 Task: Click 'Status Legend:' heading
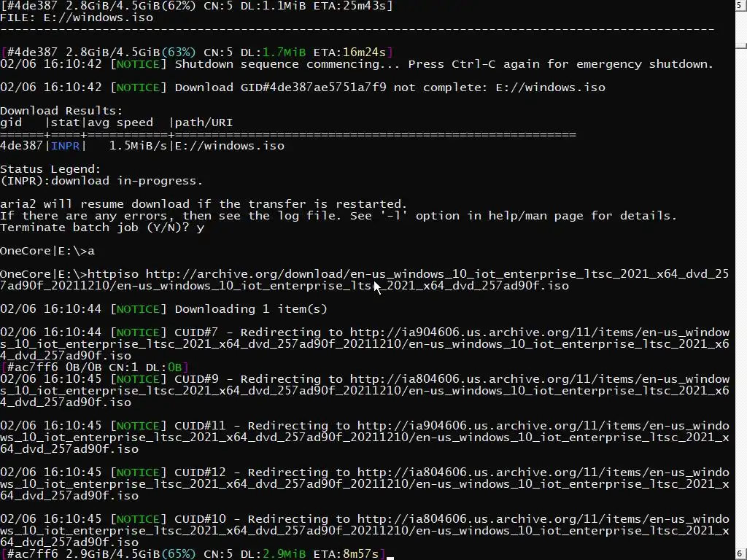pyautogui.click(x=50, y=169)
